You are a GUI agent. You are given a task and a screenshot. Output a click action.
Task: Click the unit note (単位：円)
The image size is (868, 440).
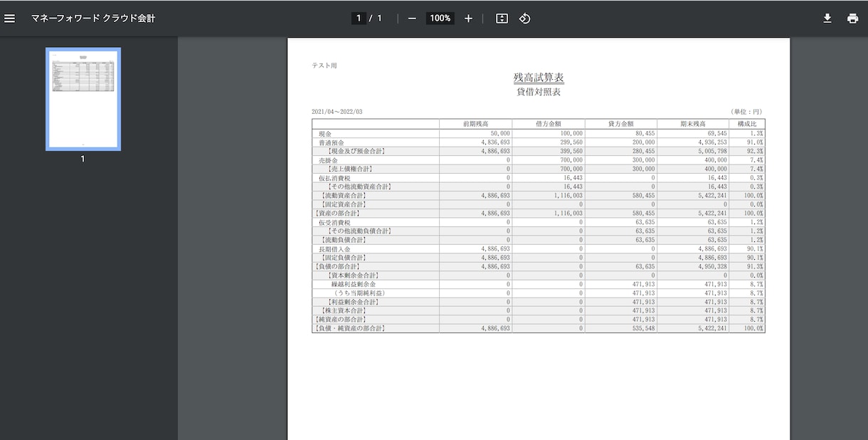[x=746, y=112]
